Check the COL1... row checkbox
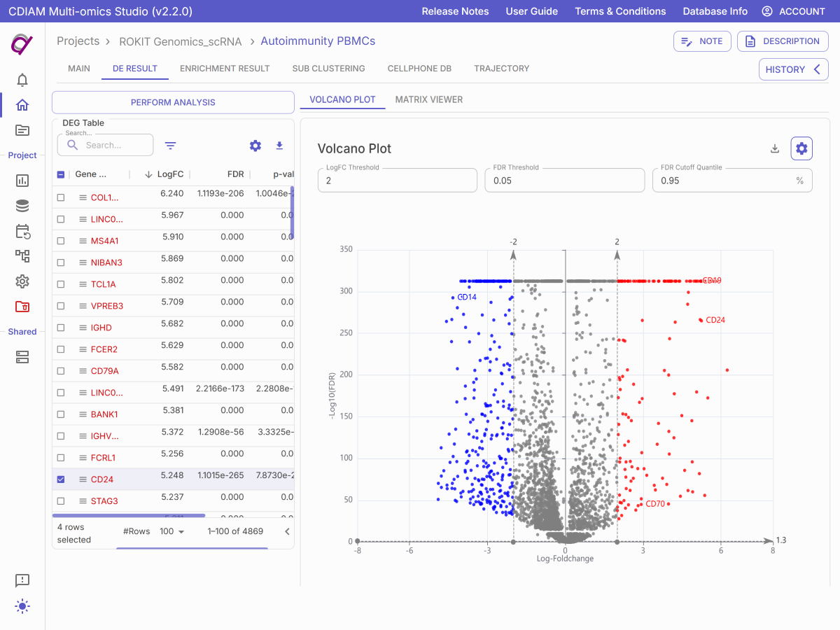This screenshot has height=630, width=840. click(x=61, y=197)
